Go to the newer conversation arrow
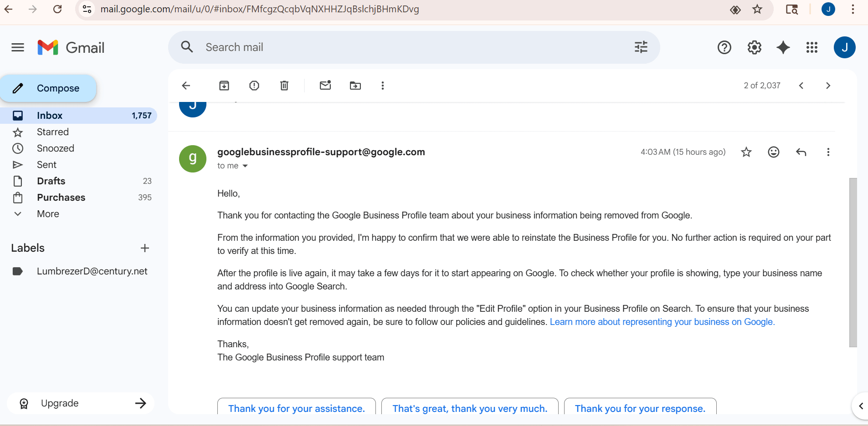Viewport: 868px width, 426px height. (801, 86)
